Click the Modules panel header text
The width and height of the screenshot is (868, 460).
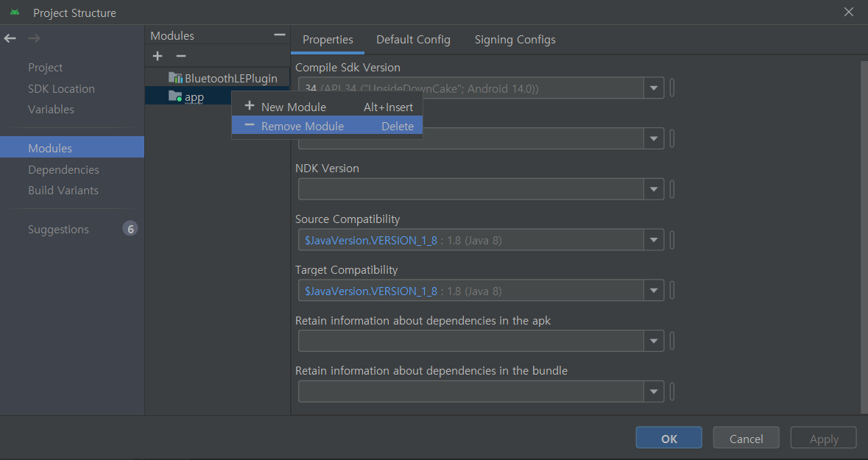pos(172,35)
